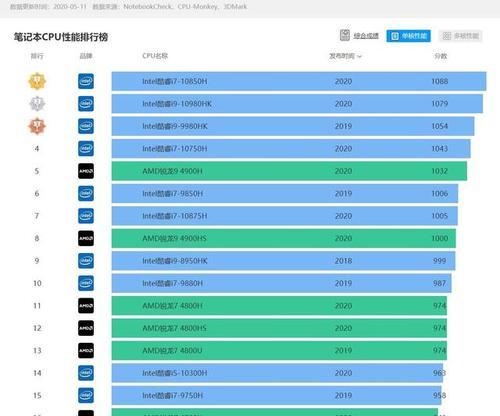Open the AMD Ryzen 7 4800H entry
The image size is (500, 416).
pyautogui.click(x=279, y=306)
